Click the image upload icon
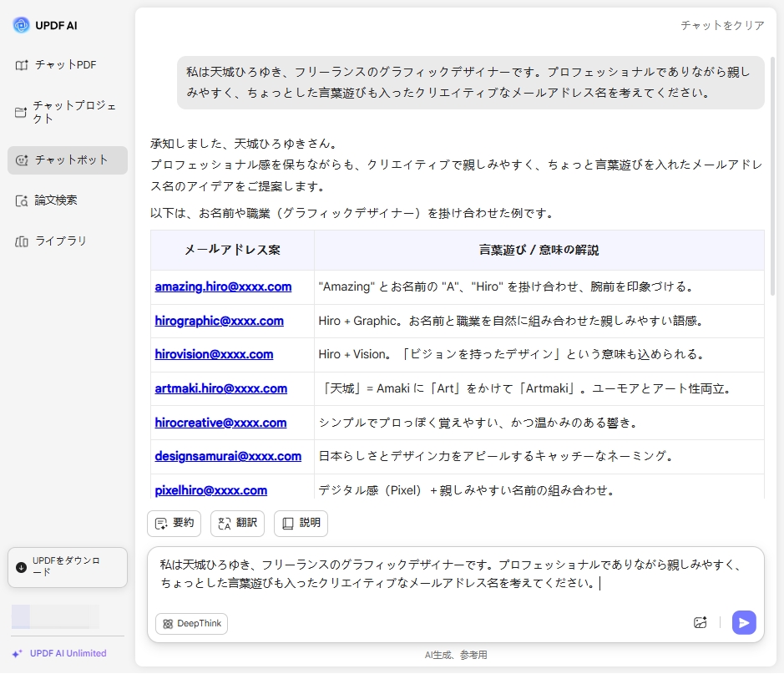This screenshot has height=674, width=784. coord(700,622)
